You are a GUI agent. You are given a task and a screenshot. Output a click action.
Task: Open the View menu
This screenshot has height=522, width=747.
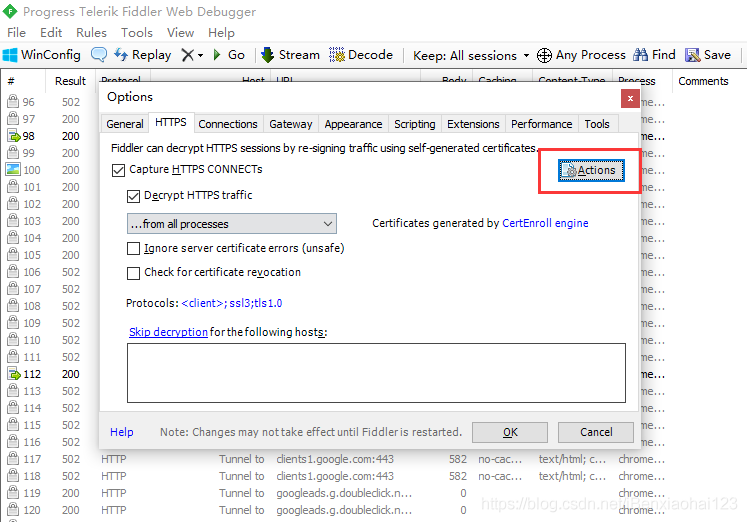181,32
